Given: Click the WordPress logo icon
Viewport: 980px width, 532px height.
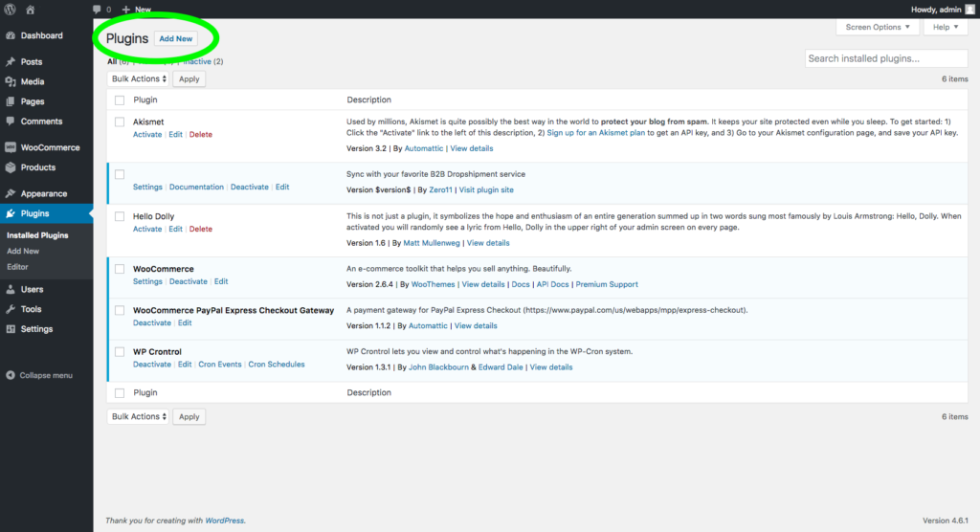Looking at the screenshot, I should 10,10.
